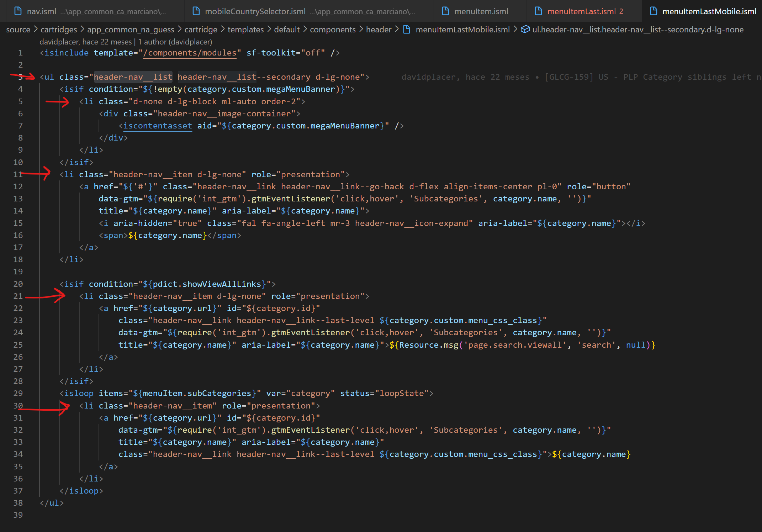The height and width of the screenshot is (532, 762).
Task: Switch to the nav.isml tab
Action: point(42,11)
